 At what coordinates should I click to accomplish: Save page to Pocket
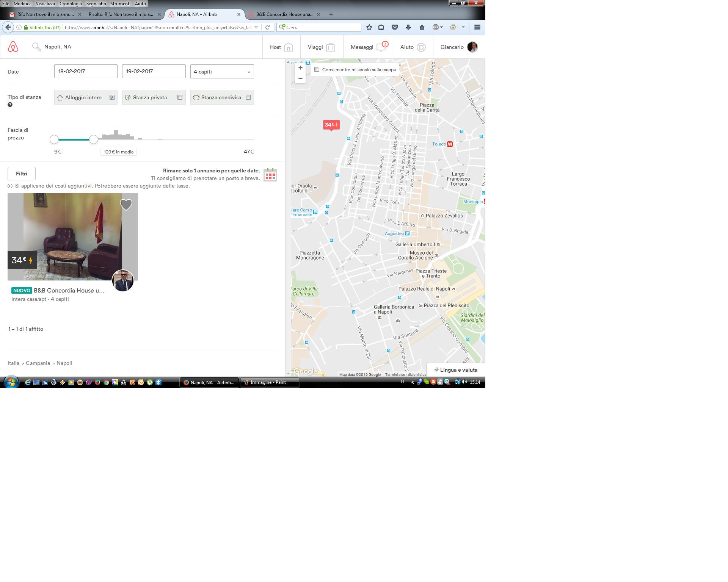coord(395,27)
